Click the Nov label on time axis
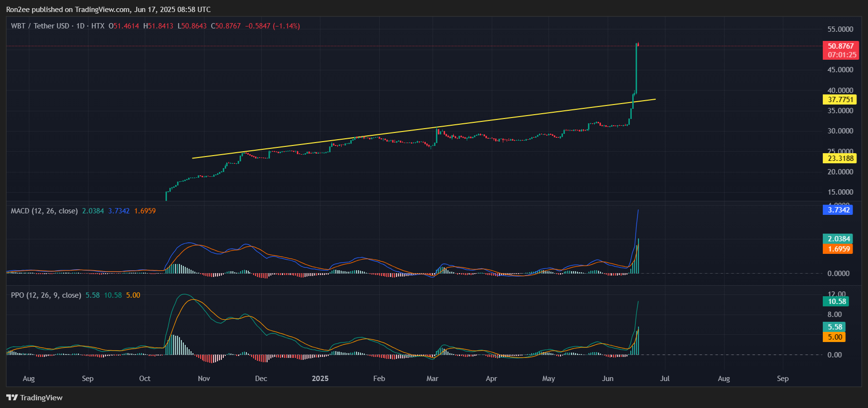 (x=204, y=379)
